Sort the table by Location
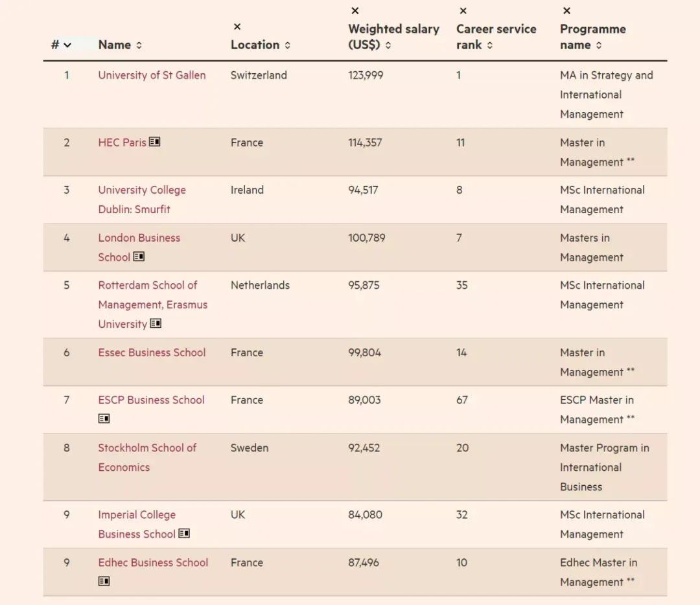The height and width of the screenshot is (605, 700). pos(288,45)
